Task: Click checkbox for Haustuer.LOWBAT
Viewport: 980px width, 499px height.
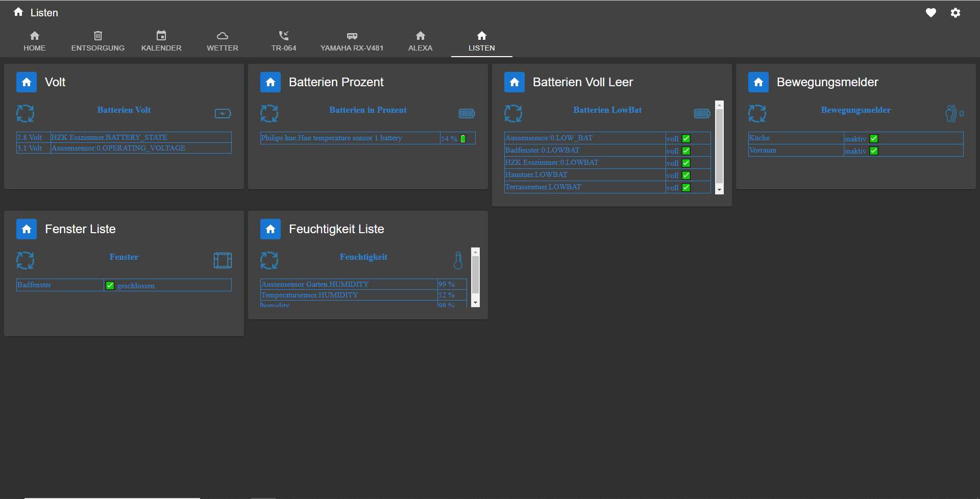Action: [686, 175]
